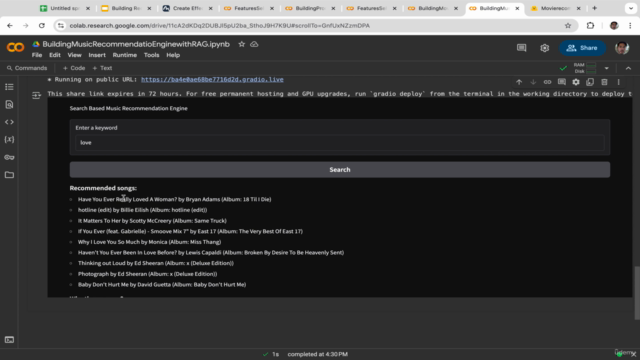Click the cloud save status icon
The height and width of the screenshot is (360, 640).
(254, 44)
